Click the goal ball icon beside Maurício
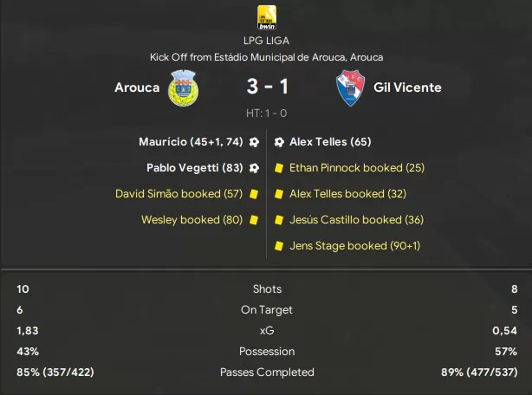Image resolution: width=532 pixels, height=395 pixels. [x=254, y=142]
